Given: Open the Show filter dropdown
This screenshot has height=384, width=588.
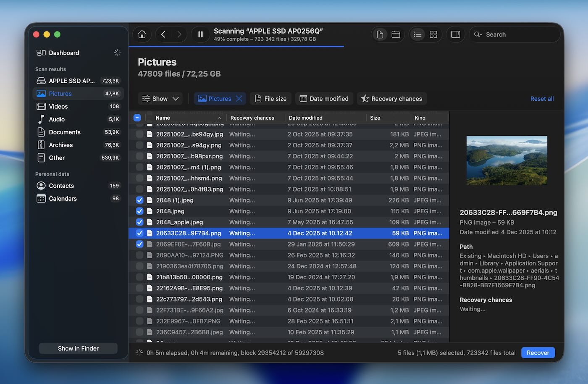Looking at the screenshot, I should click(x=160, y=98).
